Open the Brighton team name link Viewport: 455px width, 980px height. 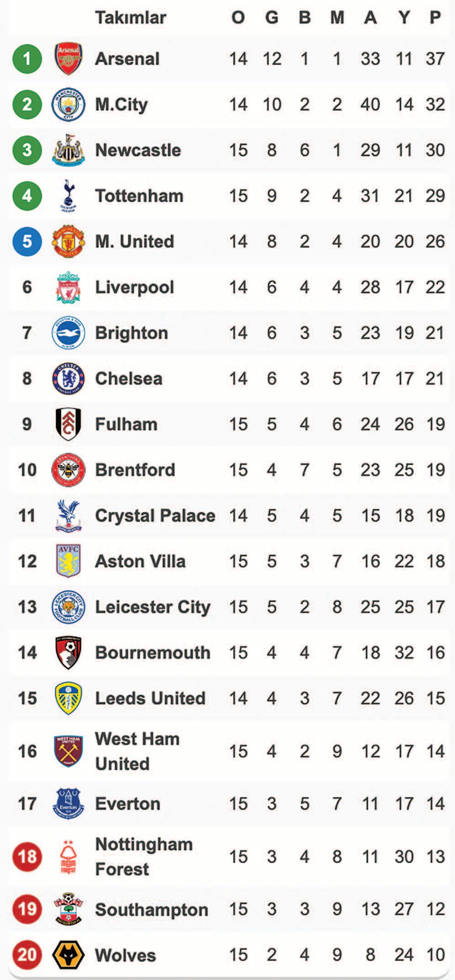coord(132,333)
